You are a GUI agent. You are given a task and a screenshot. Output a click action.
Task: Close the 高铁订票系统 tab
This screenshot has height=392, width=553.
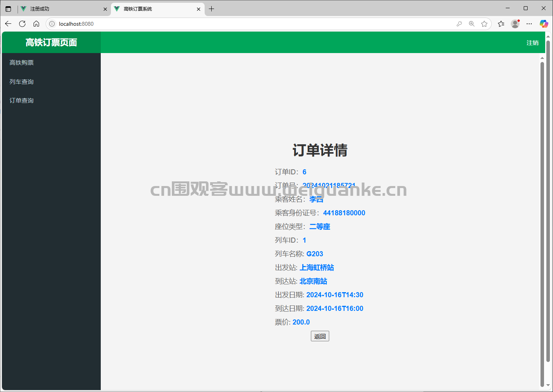point(198,9)
